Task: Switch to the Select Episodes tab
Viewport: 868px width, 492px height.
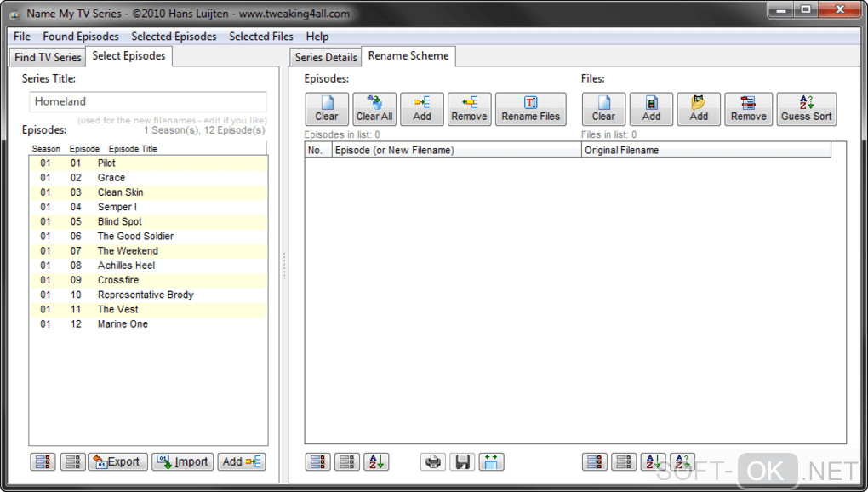Action: coord(128,56)
